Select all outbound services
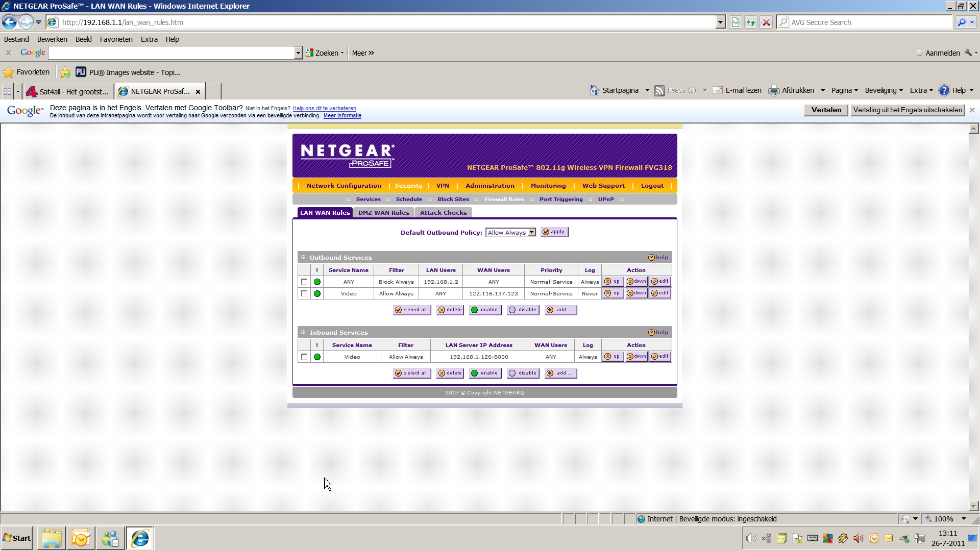980x551 pixels. coord(412,310)
